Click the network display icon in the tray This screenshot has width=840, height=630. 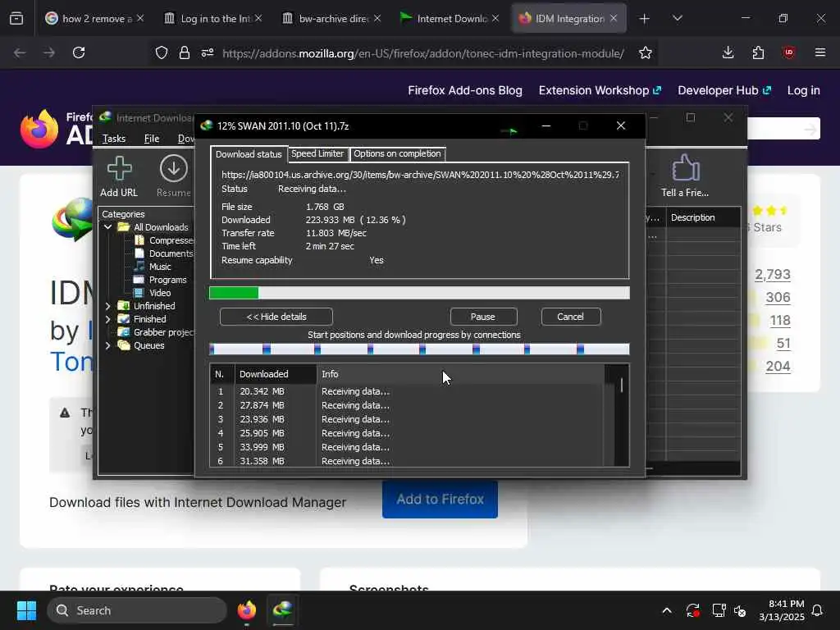click(719, 610)
